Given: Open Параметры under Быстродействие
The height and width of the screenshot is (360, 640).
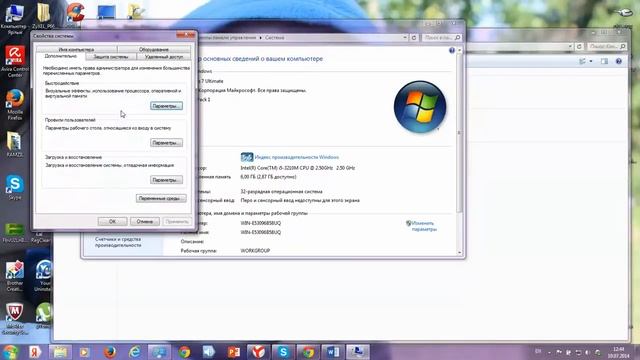Looking at the screenshot, I should (x=166, y=106).
